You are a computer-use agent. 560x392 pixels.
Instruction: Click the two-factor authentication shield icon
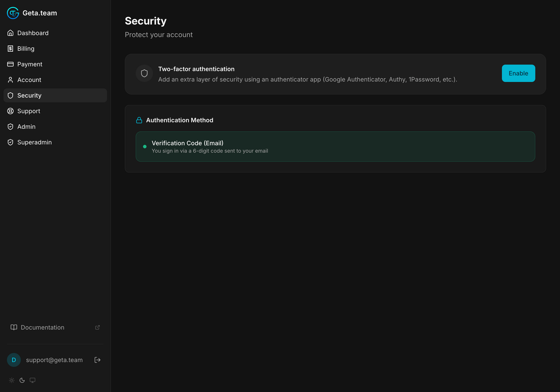pyautogui.click(x=144, y=73)
